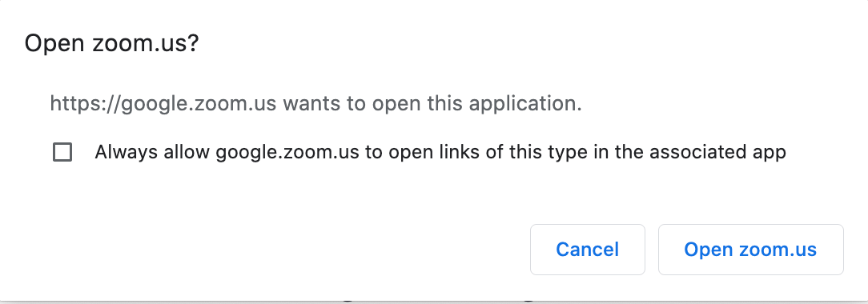The width and height of the screenshot is (868, 304).
Task: Confirm opening the zoom.us application
Action: [x=750, y=250]
